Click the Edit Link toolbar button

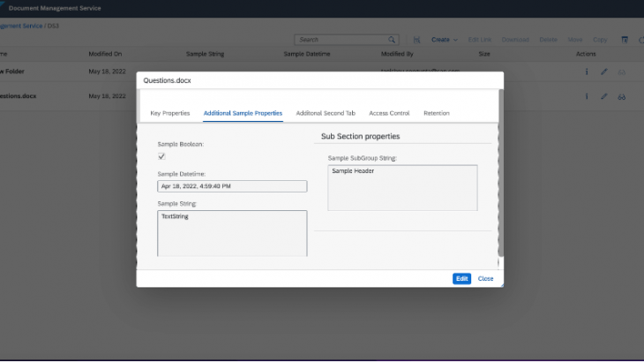479,40
